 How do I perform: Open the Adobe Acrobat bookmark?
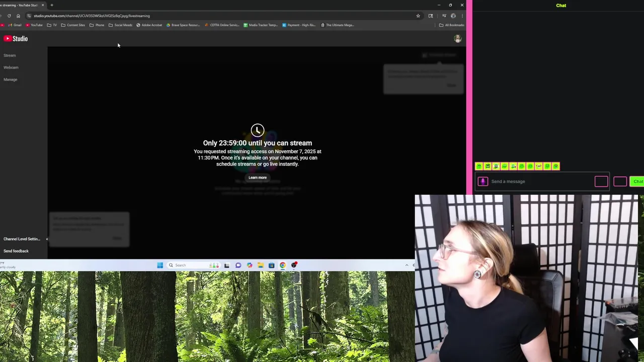[x=149, y=25]
